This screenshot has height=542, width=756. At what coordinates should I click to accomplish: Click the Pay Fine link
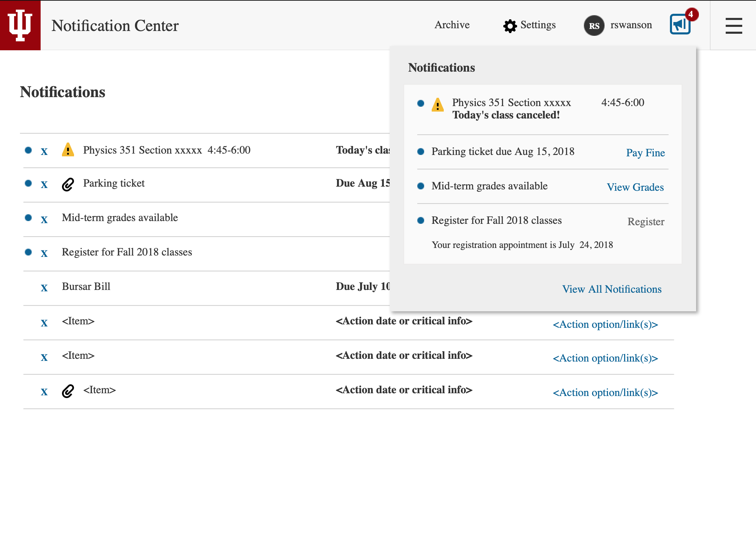[x=645, y=153]
